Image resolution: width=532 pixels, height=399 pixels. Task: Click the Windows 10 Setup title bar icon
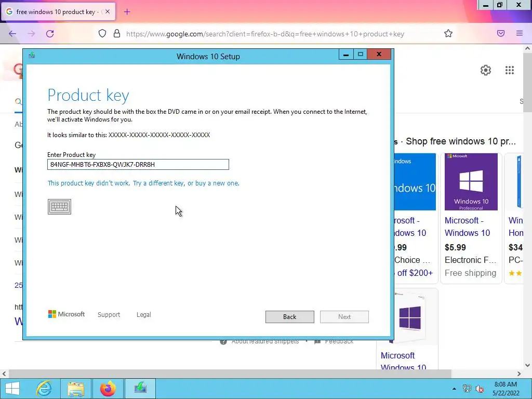(32, 55)
